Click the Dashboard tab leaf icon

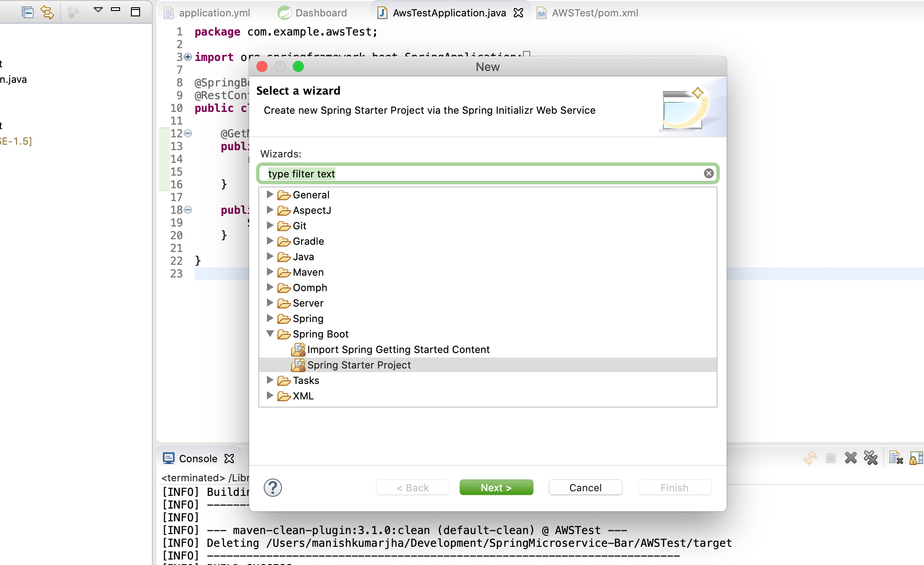[285, 13]
